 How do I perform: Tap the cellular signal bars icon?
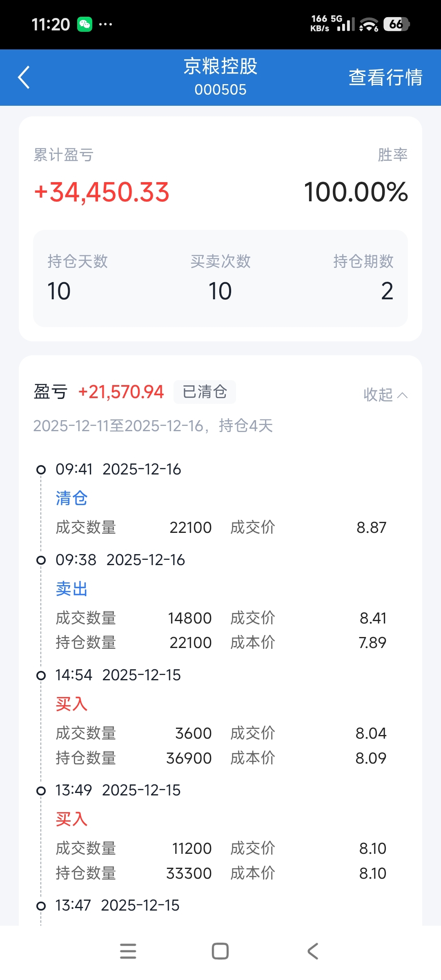[346, 25]
